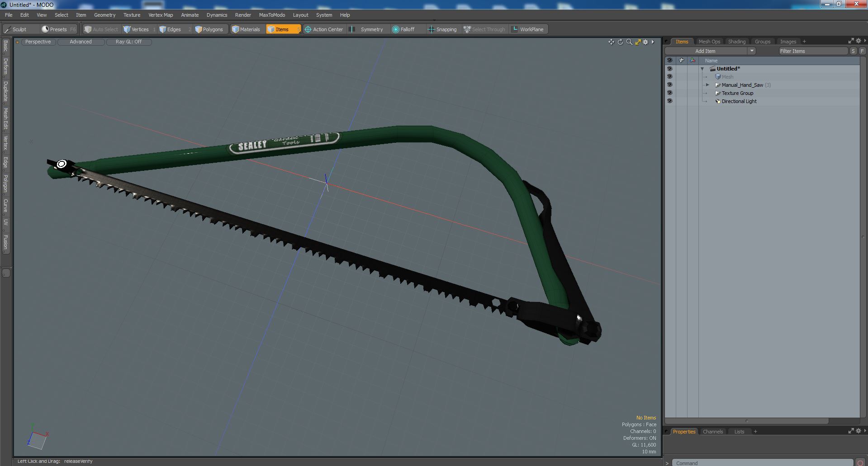Screen dimensions: 868x466
Task: Click the viewport rotate icon
Action: [620, 42]
